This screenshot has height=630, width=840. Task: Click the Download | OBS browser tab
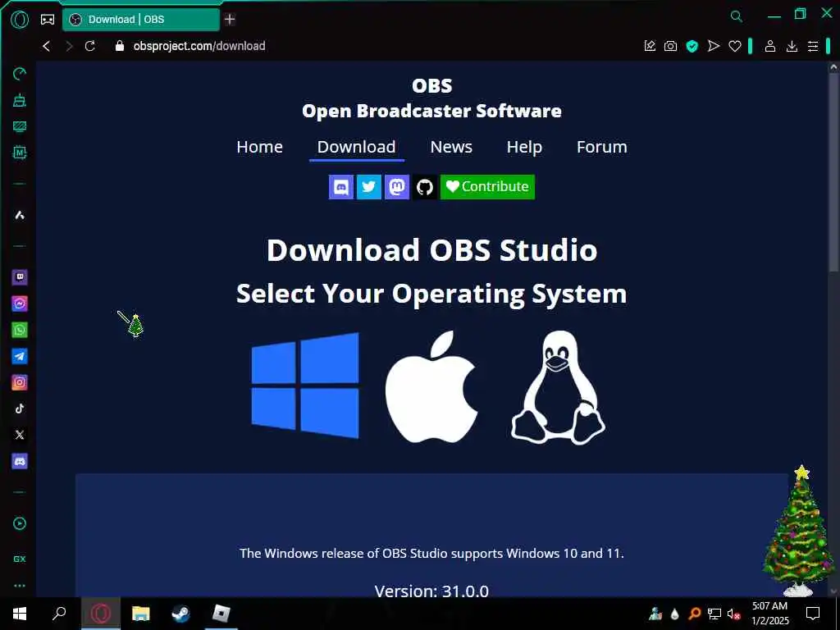[x=141, y=20]
